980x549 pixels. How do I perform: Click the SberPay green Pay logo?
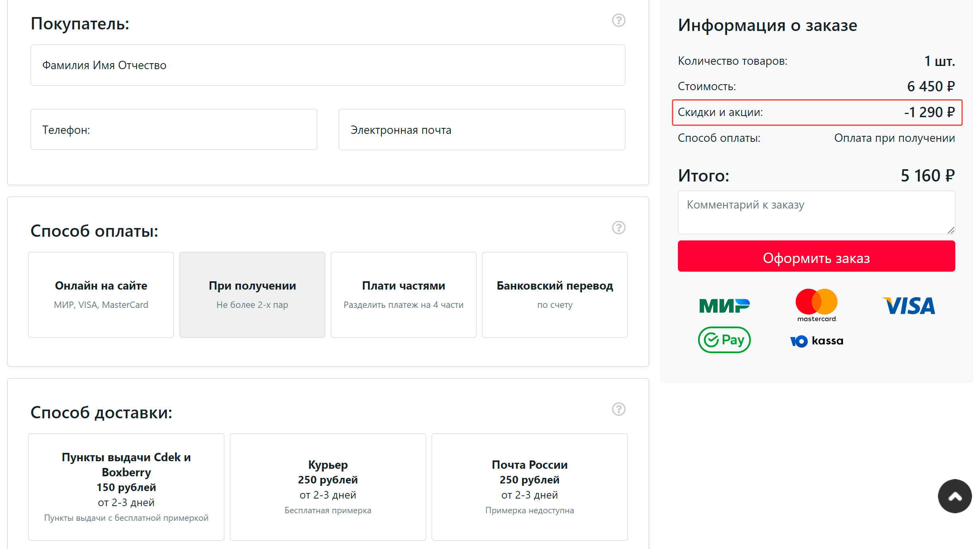click(724, 340)
